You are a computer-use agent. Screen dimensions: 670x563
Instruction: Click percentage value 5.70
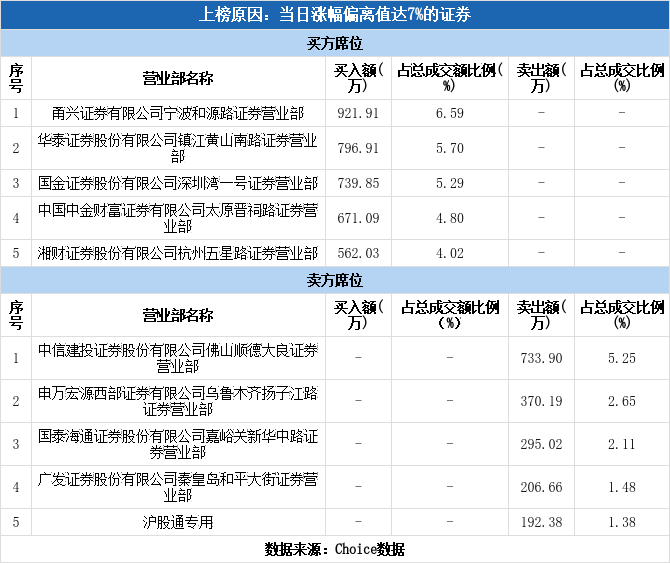450,148
